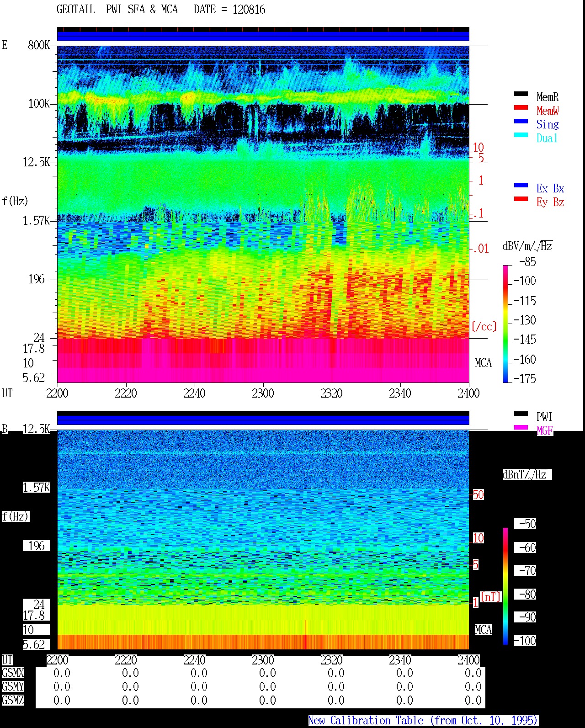The height and width of the screenshot is (728, 585).
Task: Click the blue Sing legend swatch
Action: click(521, 122)
